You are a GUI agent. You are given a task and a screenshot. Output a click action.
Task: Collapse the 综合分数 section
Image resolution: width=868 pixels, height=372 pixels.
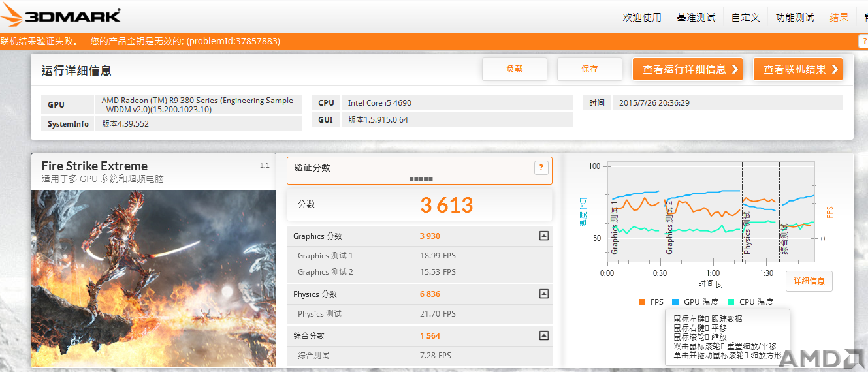click(543, 335)
